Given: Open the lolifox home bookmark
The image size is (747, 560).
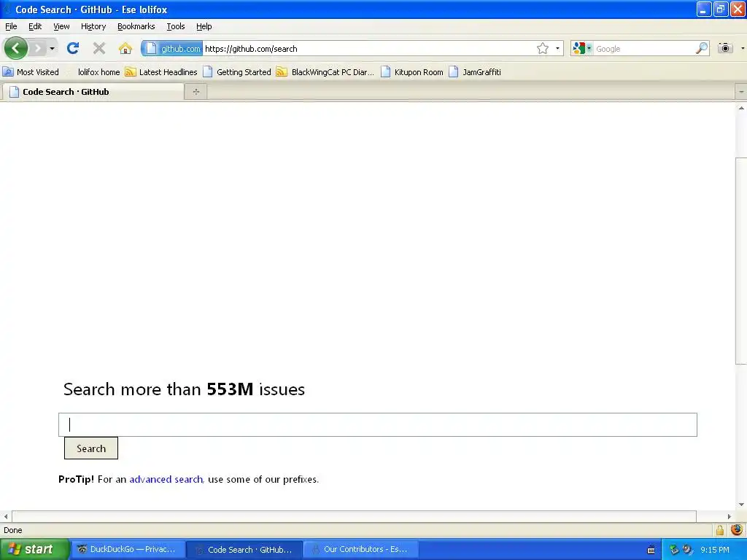Looking at the screenshot, I should (x=98, y=72).
